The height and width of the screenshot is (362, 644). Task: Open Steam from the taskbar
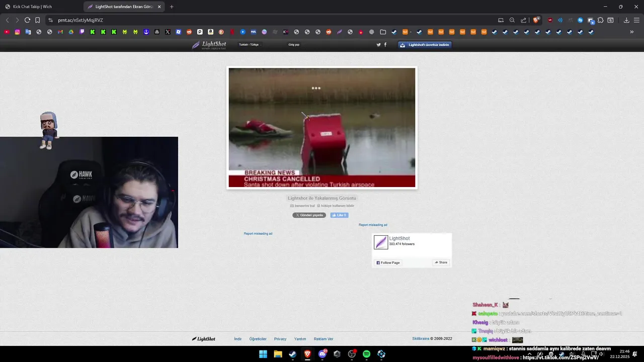click(292, 354)
